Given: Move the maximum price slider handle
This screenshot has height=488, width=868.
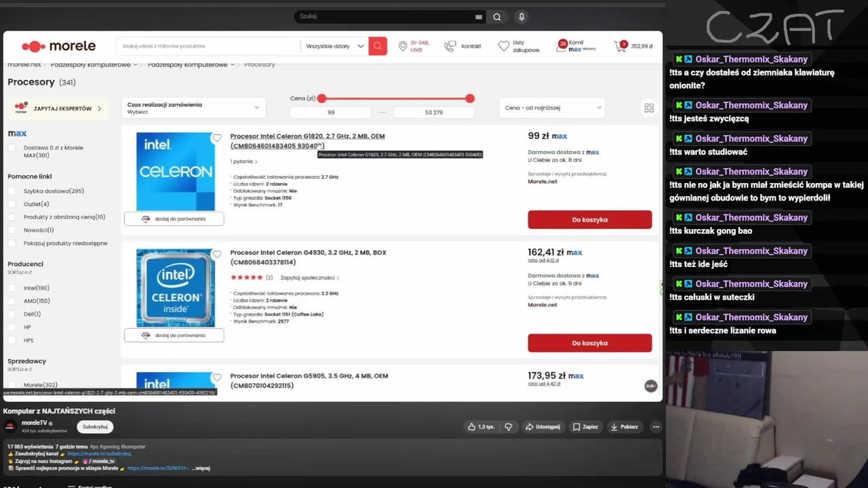Looking at the screenshot, I should point(470,98).
